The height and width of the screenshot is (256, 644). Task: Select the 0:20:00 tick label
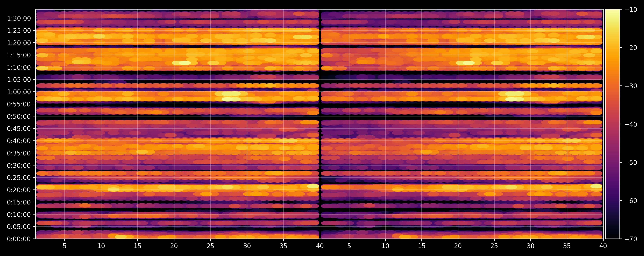click(19, 190)
